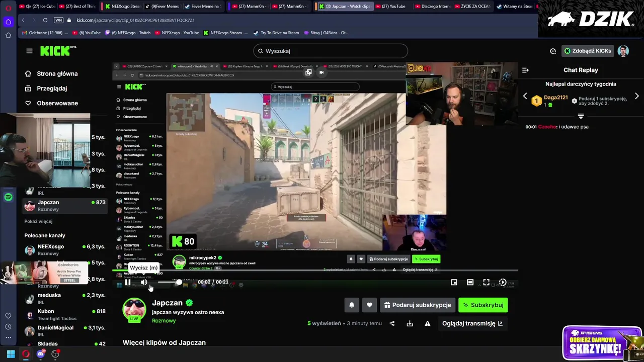Report clip with warning triangle icon
This screenshot has height=362, width=644.
427,323
